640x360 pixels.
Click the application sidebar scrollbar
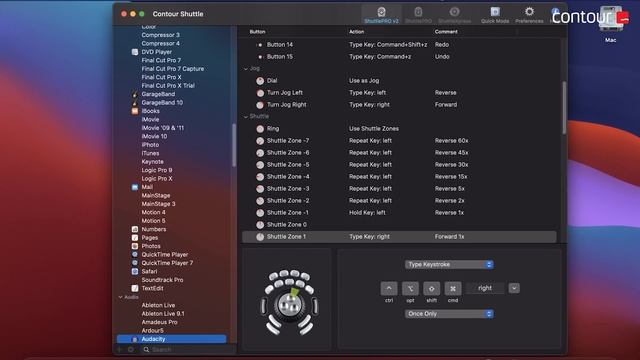(x=234, y=145)
